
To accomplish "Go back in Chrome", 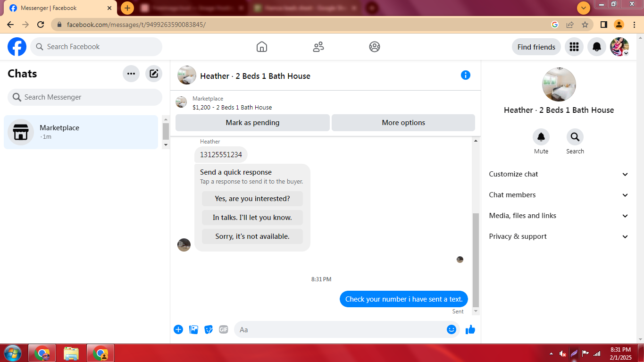I will point(10,25).
